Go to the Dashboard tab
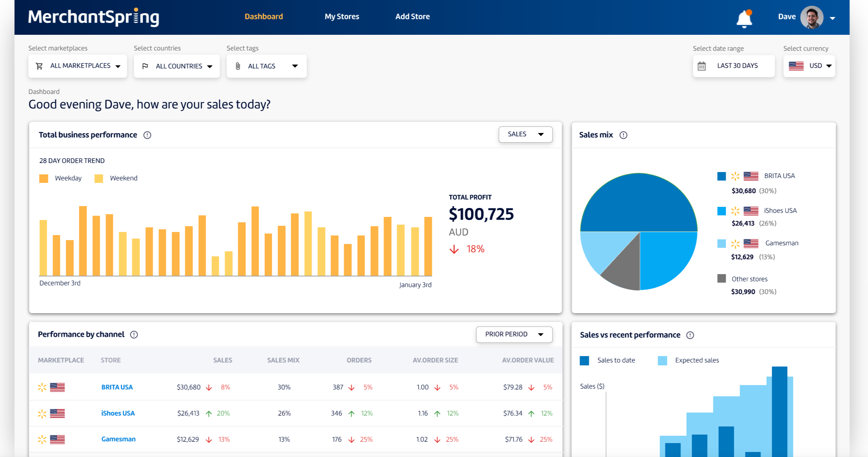This screenshot has width=868, height=457. tap(264, 17)
